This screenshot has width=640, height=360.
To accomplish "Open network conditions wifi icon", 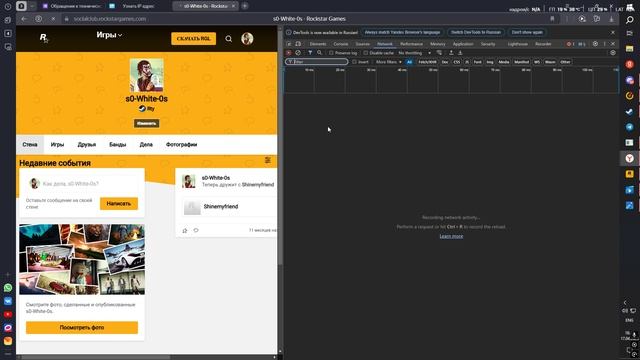I will point(439,53).
